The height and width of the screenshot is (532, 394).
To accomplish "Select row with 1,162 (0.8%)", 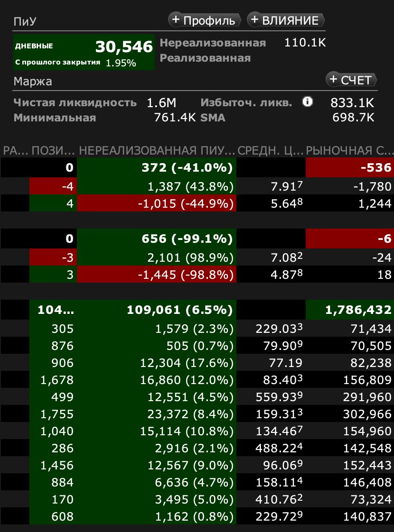I will click(x=197, y=516).
